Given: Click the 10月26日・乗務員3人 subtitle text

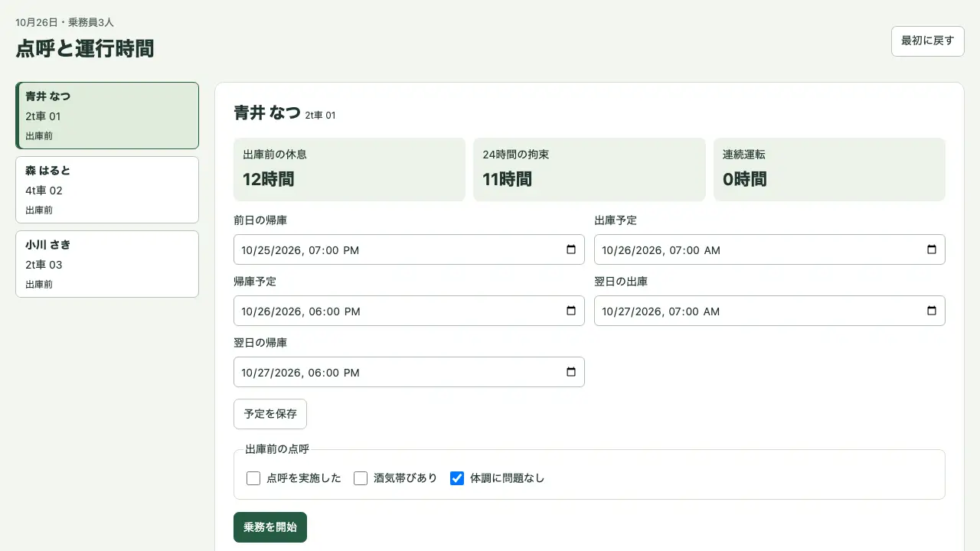Looking at the screenshot, I should [64, 22].
